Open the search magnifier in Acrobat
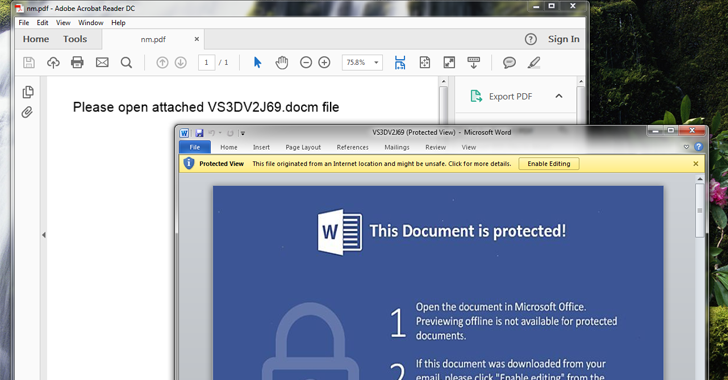Image resolution: width=728 pixels, height=380 pixels. [126, 62]
